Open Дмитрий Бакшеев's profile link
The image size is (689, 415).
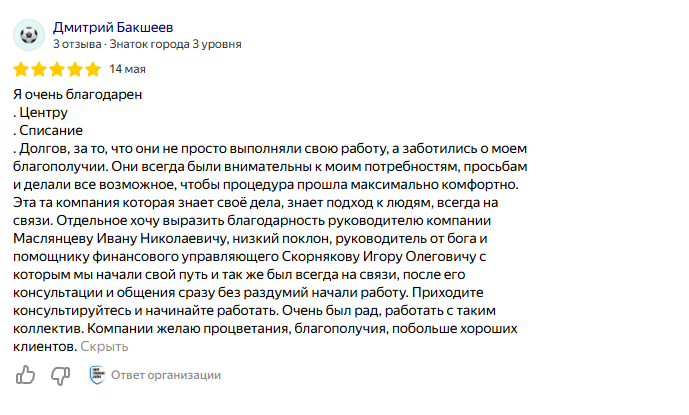click(x=113, y=27)
